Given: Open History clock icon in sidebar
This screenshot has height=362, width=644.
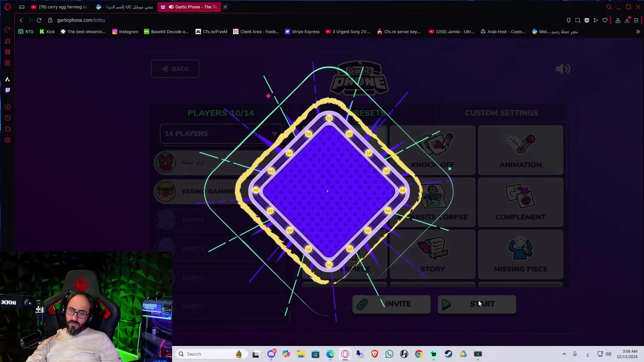Looking at the screenshot, I should tap(7, 118).
